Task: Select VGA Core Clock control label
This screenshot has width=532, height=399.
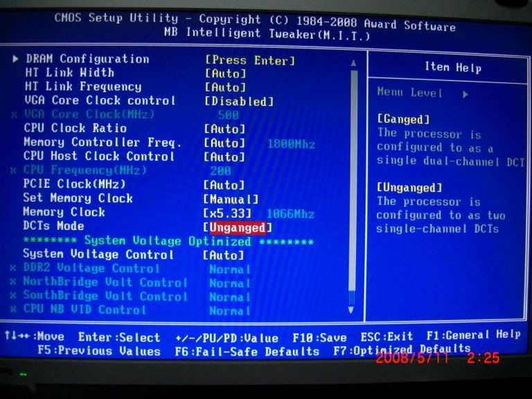Action: [100, 100]
